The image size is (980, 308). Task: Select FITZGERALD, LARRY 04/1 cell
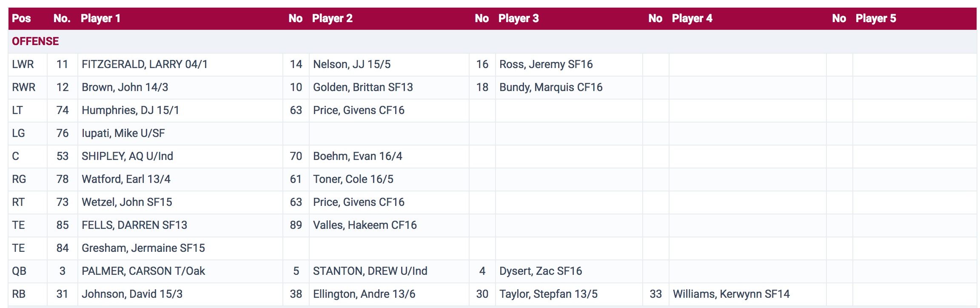click(145, 64)
